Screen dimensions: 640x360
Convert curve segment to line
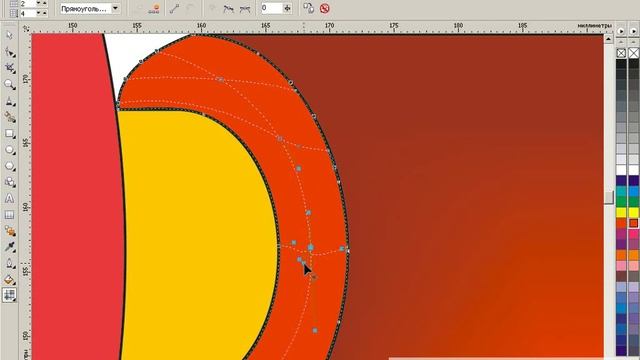coord(174,9)
